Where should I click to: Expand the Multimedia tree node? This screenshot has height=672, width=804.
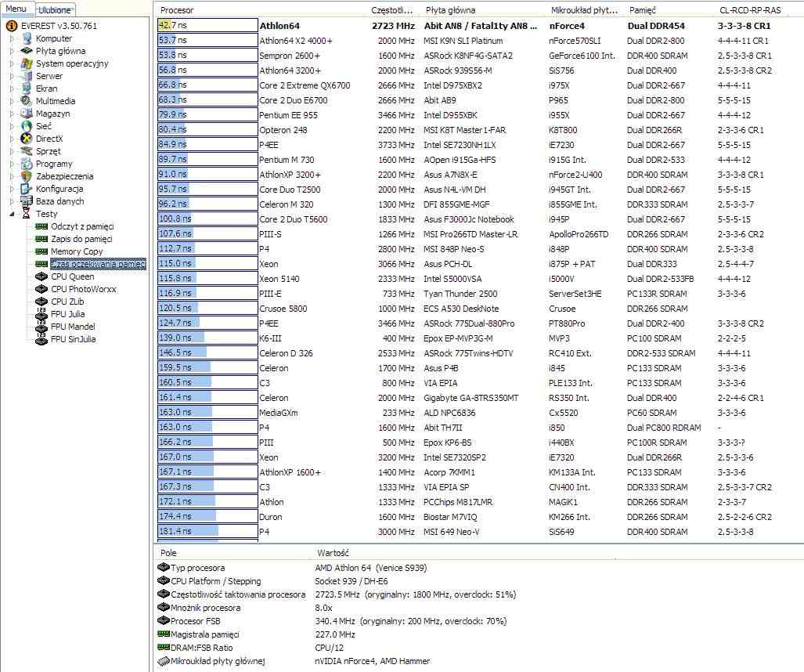[12, 101]
